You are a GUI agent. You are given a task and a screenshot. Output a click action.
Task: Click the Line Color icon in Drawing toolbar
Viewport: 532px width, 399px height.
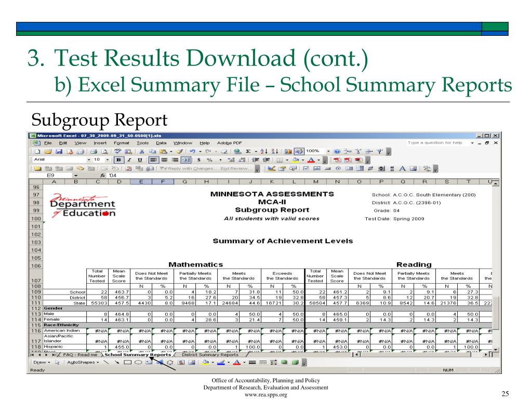click(x=221, y=362)
